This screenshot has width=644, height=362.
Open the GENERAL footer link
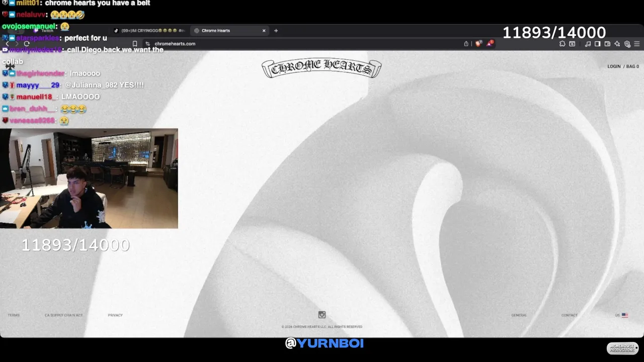pos(519,315)
